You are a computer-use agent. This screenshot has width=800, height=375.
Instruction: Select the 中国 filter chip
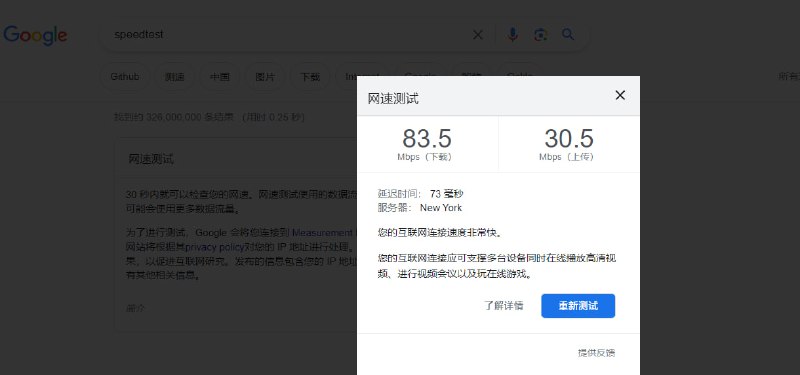(220, 77)
